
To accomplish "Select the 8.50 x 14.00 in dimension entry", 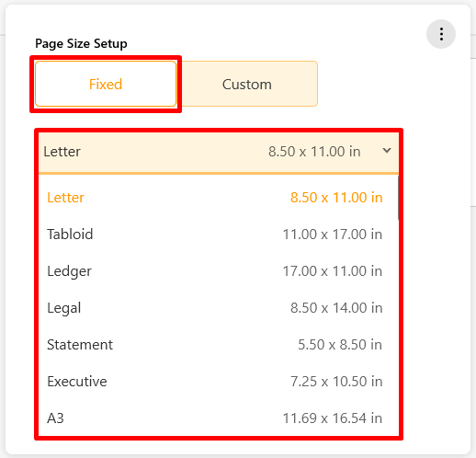I will [336, 308].
